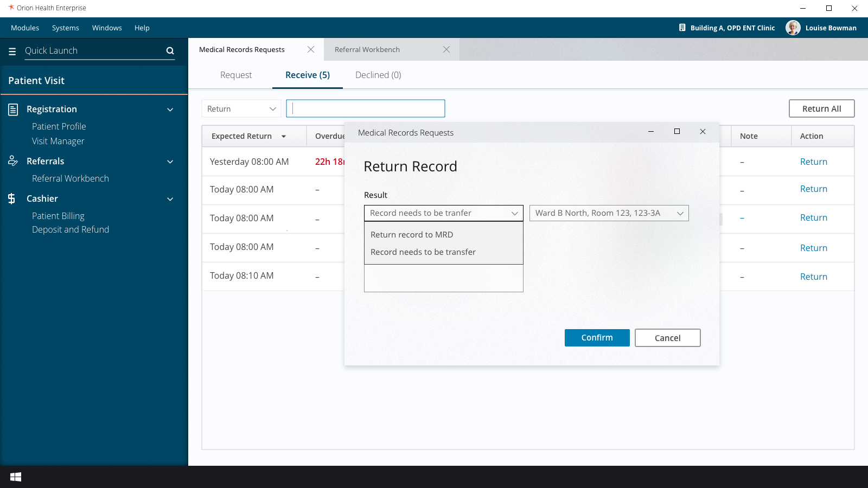The width and height of the screenshot is (868, 488).
Task: Close the Return Record dialog window
Action: tap(703, 132)
